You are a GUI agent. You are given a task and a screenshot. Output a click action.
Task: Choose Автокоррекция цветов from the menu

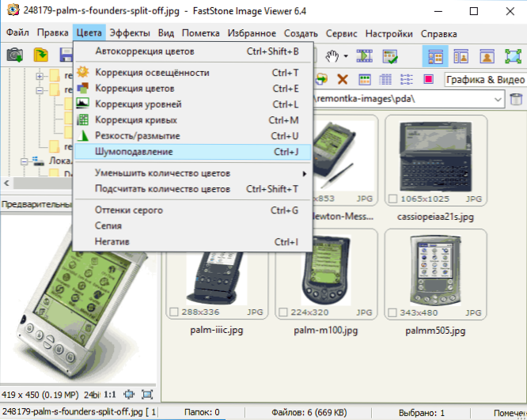pos(193,51)
